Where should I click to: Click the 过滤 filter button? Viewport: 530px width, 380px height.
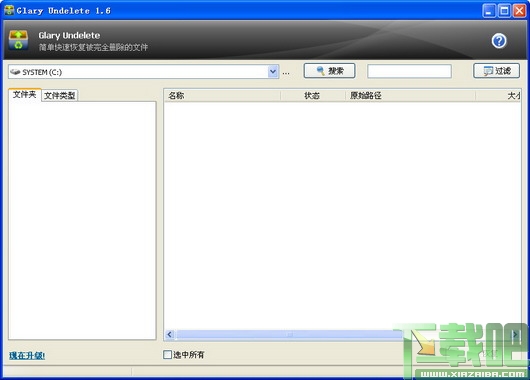[x=496, y=71]
